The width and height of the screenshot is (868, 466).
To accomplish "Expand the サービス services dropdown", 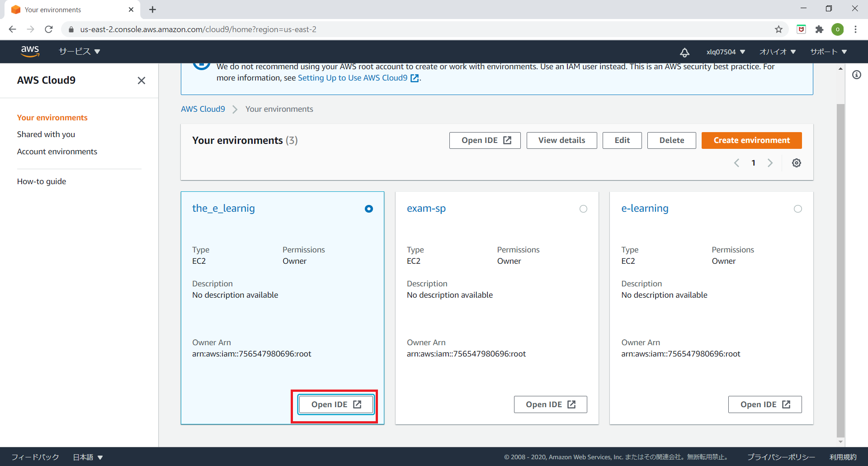I will [x=80, y=52].
